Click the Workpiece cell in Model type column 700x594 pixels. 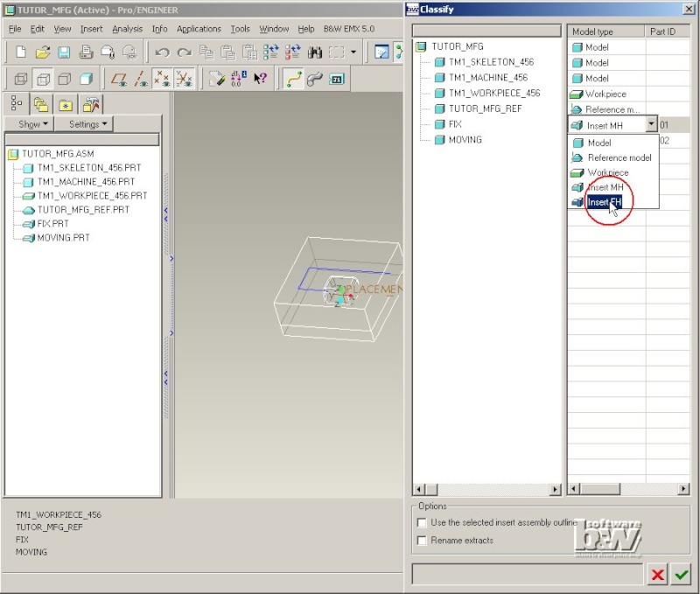(x=605, y=94)
